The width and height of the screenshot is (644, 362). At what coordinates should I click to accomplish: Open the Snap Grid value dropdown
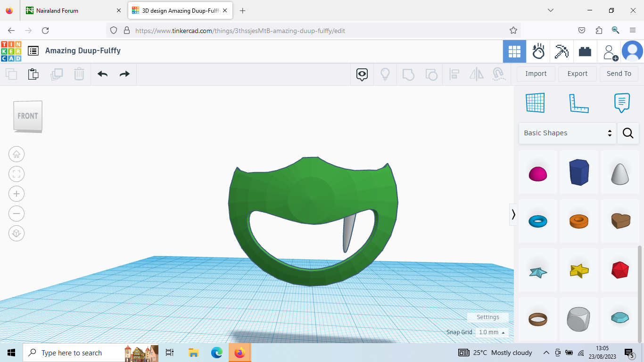(492, 332)
